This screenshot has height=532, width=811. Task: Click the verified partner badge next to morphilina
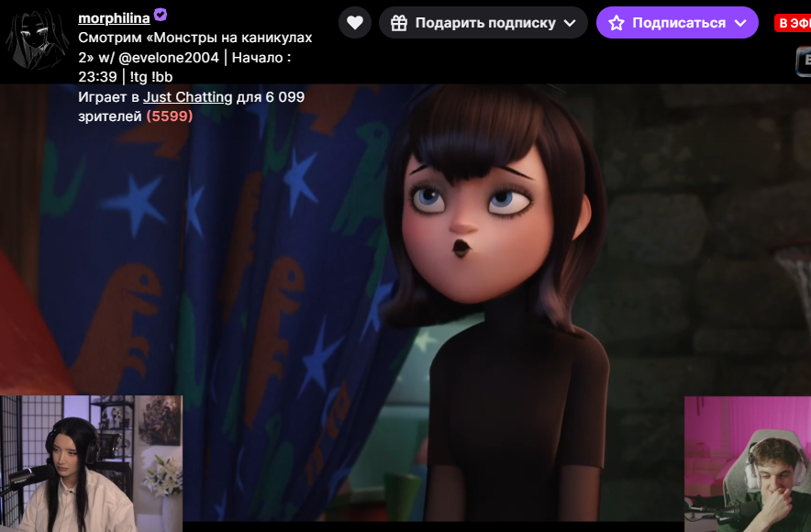coord(161,15)
